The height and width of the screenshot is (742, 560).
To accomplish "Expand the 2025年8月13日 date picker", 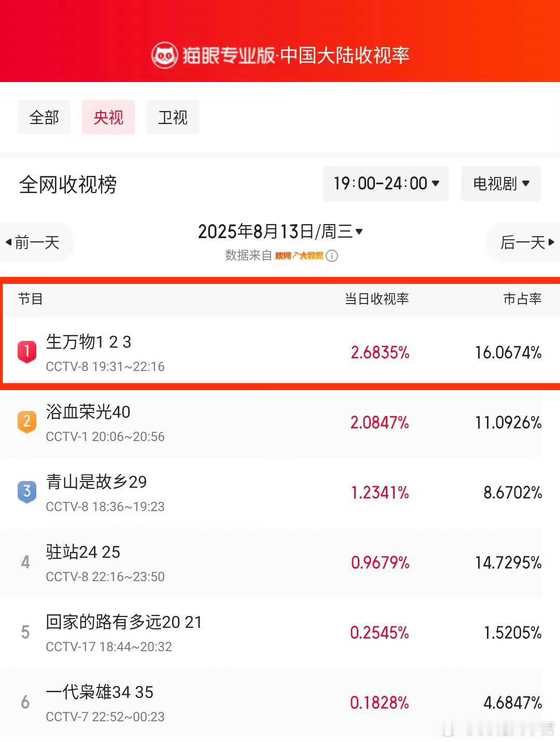I will tap(280, 231).
